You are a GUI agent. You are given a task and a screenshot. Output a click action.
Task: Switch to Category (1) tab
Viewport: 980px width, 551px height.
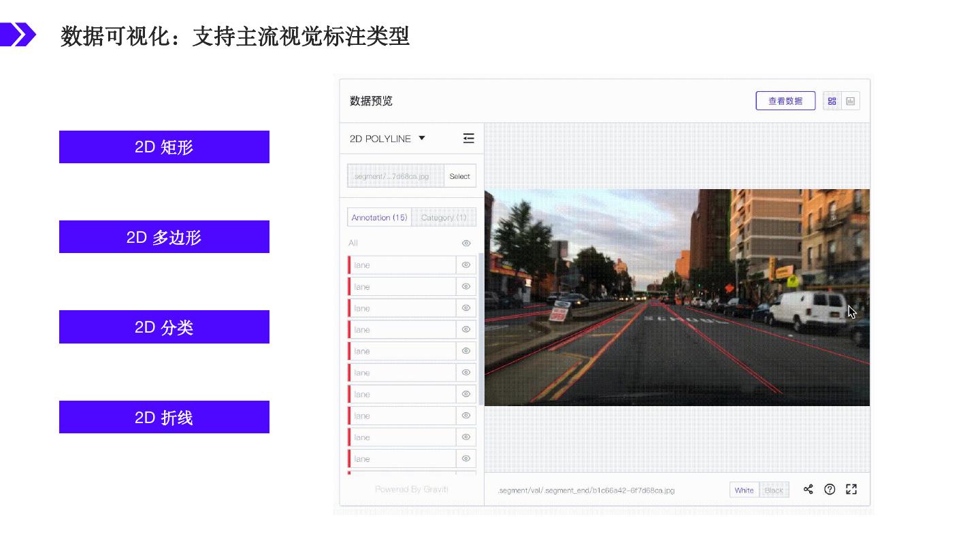pos(444,218)
